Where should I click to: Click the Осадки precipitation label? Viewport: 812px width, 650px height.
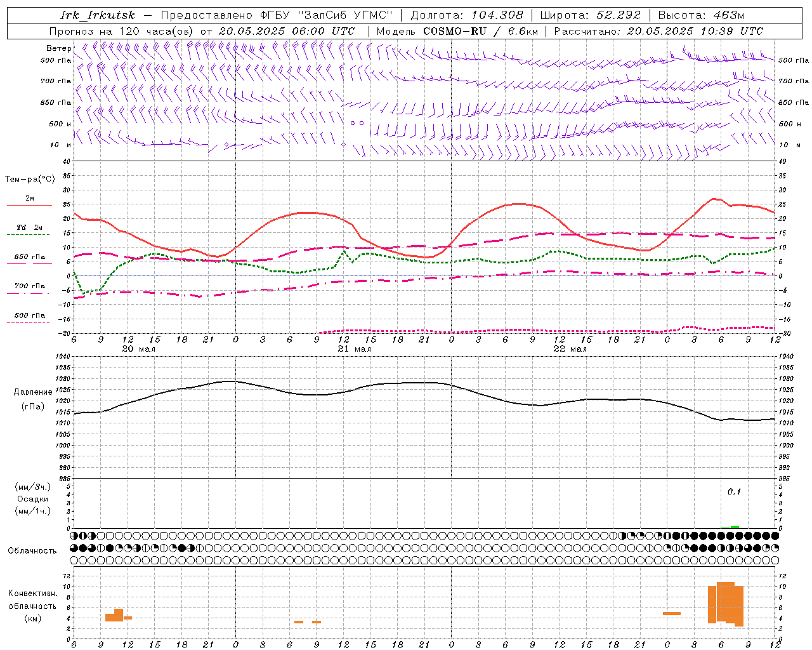point(32,500)
